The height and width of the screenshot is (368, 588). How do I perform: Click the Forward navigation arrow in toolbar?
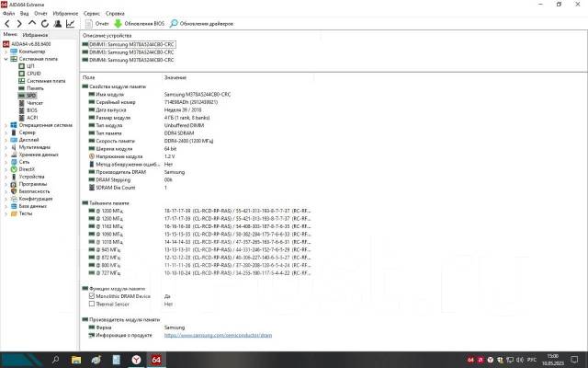tap(19, 23)
